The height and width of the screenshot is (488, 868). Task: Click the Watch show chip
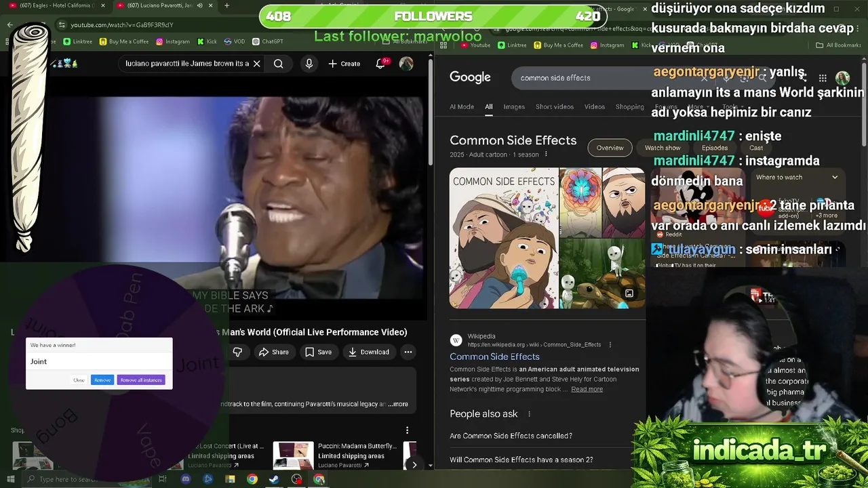pyautogui.click(x=663, y=148)
